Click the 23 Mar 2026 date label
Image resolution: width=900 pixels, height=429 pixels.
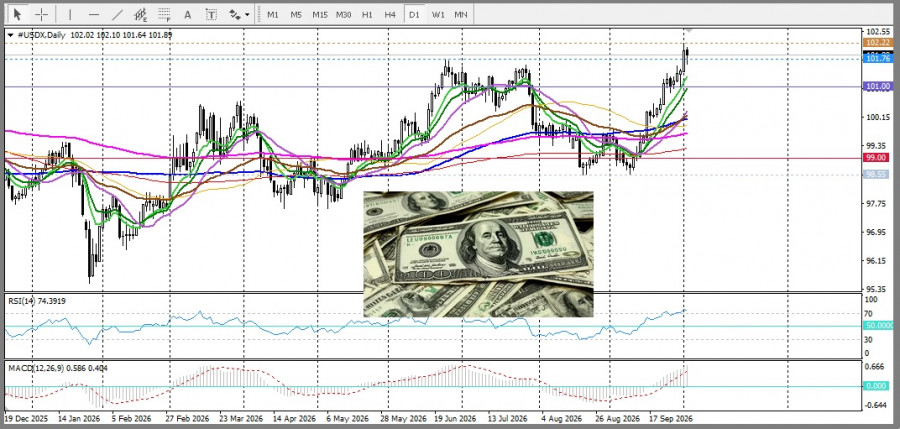240,419
